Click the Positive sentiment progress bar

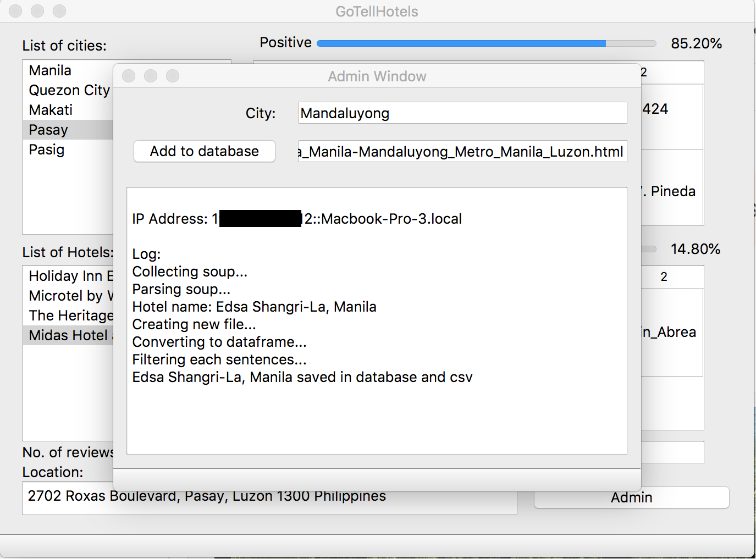click(x=487, y=43)
